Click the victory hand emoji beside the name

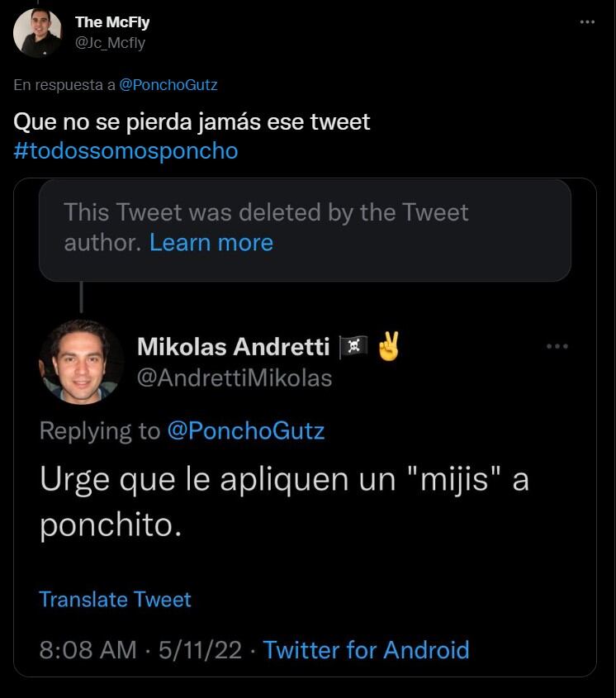tap(387, 346)
